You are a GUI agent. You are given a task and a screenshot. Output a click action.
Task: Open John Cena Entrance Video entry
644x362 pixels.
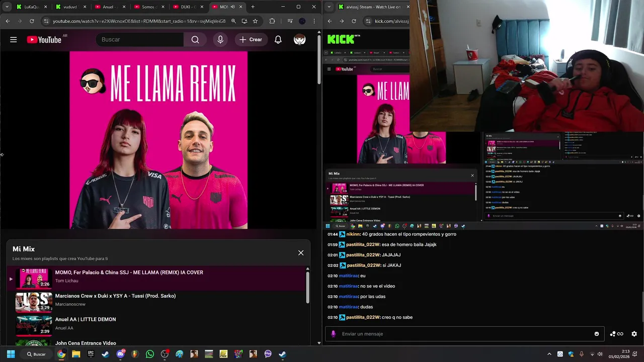pos(86,343)
